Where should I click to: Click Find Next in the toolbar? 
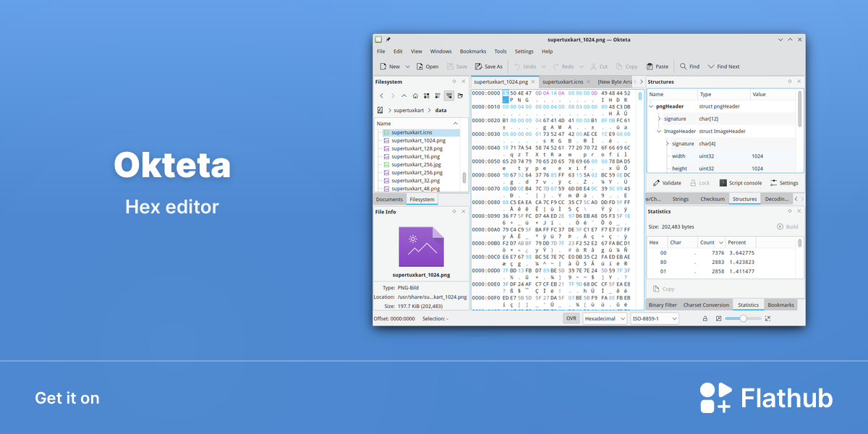[x=723, y=67]
